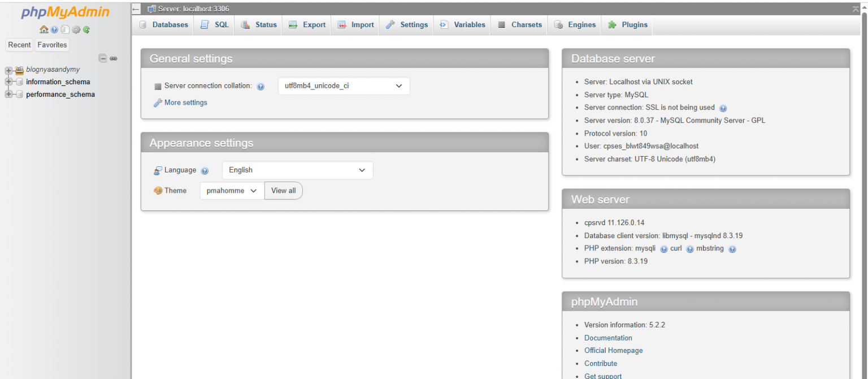Click help icon beside Server connection collation
The height and width of the screenshot is (379, 868).
pyautogui.click(x=261, y=86)
